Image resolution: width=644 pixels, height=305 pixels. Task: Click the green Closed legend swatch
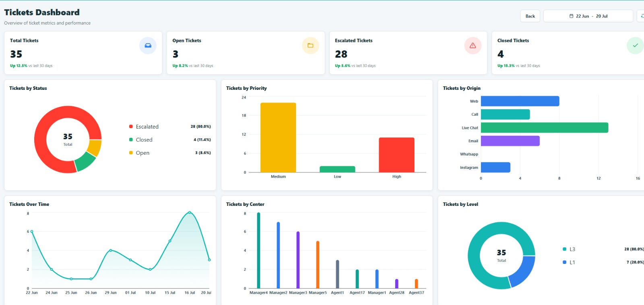(x=131, y=140)
